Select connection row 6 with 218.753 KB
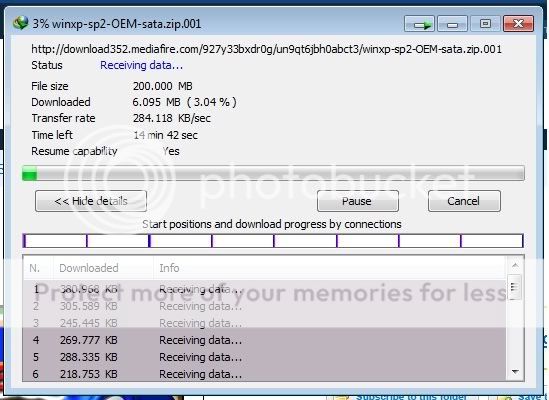This screenshot has width=549, height=400. click(264, 374)
